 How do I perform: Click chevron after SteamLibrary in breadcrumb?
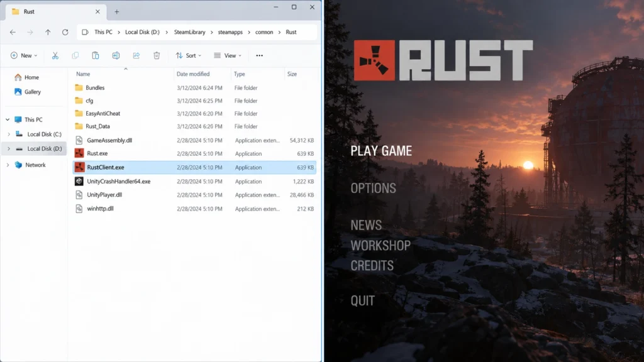point(211,32)
